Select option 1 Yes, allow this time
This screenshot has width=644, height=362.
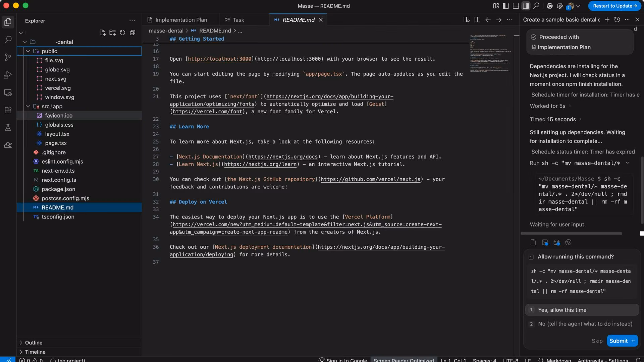point(582,310)
